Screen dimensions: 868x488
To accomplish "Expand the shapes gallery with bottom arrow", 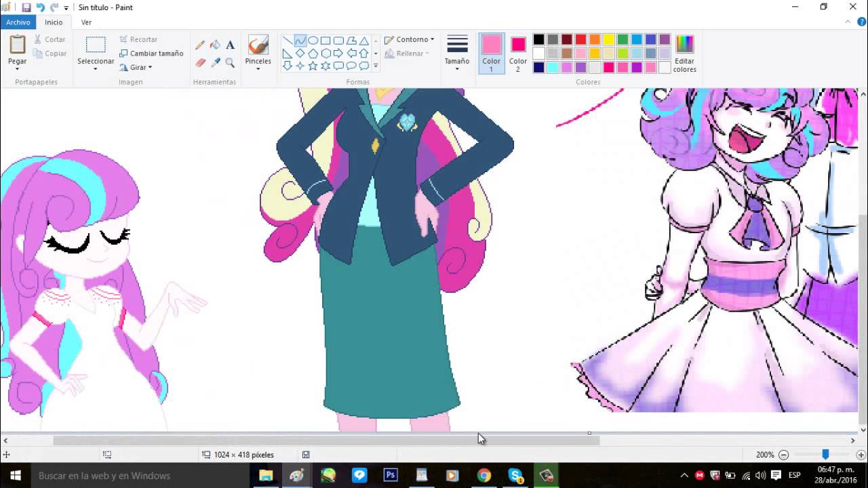I will click(376, 66).
